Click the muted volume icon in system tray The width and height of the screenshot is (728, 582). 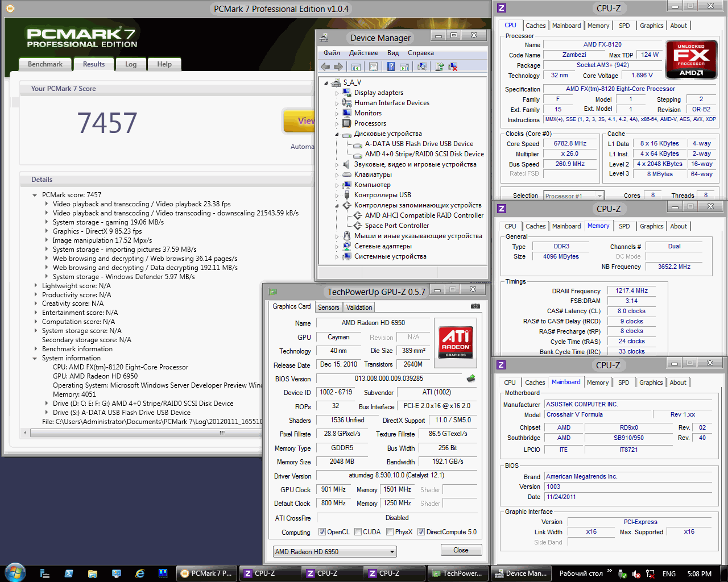pos(636,574)
